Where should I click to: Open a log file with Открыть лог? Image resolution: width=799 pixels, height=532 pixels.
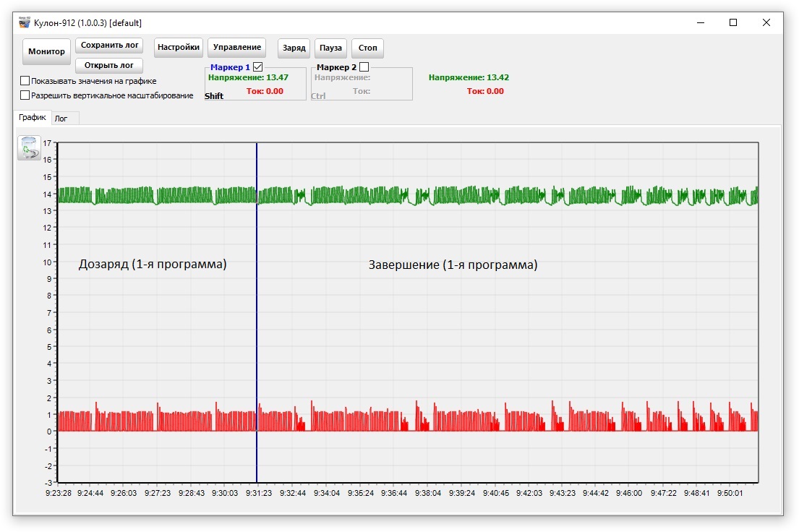(x=109, y=66)
